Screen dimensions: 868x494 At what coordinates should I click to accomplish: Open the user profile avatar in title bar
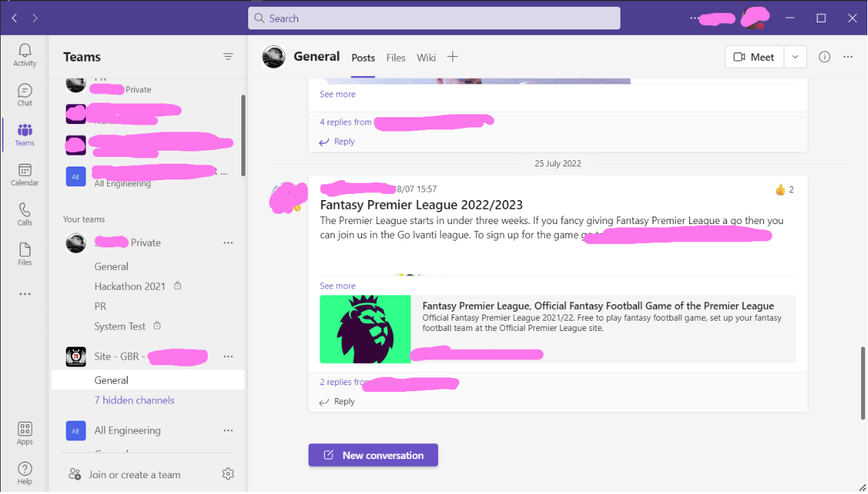tap(754, 18)
